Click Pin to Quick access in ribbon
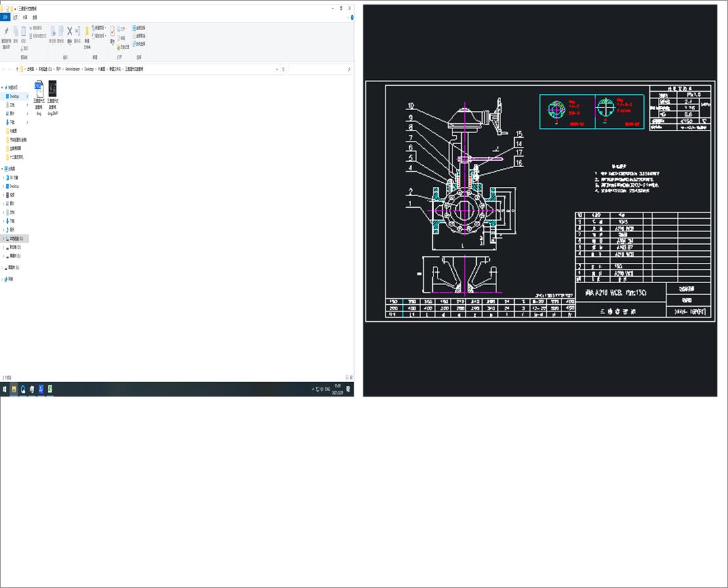The image size is (728, 588). coord(6,37)
